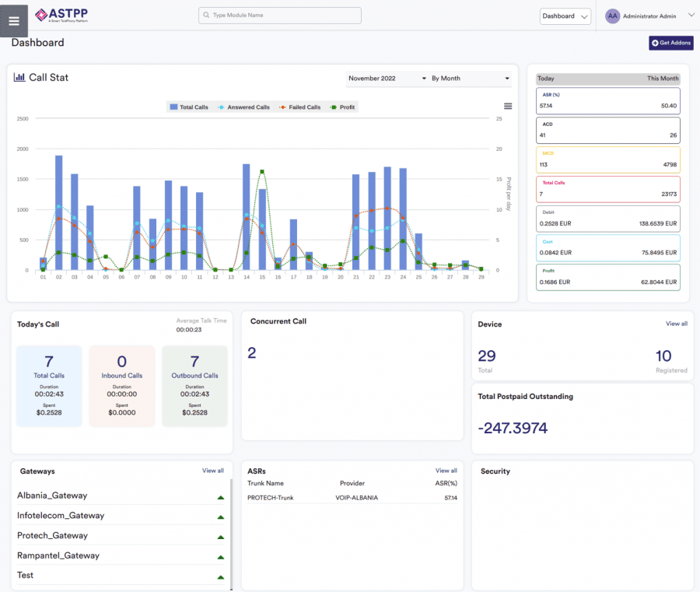Open the Call Stat chart export menu
Screen dimensions: 700x592
point(508,107)
